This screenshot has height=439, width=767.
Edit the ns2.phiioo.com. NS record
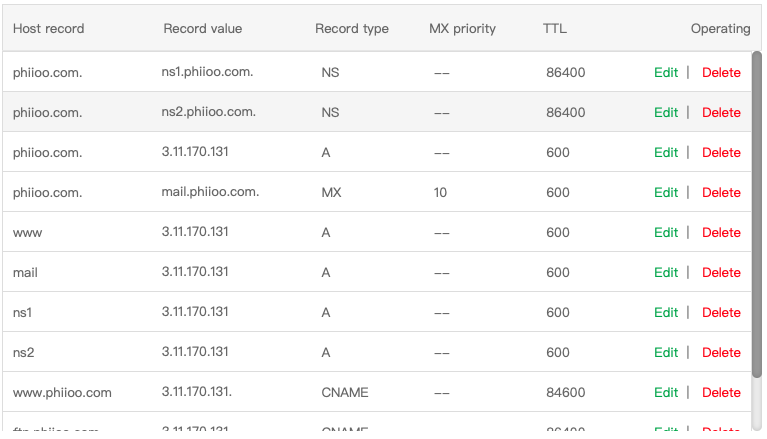coord(665,112)
